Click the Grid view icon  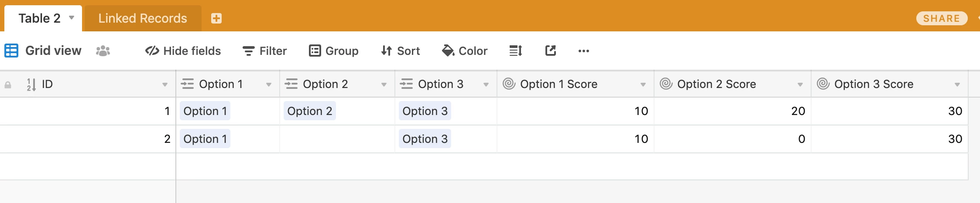(11, 51)
